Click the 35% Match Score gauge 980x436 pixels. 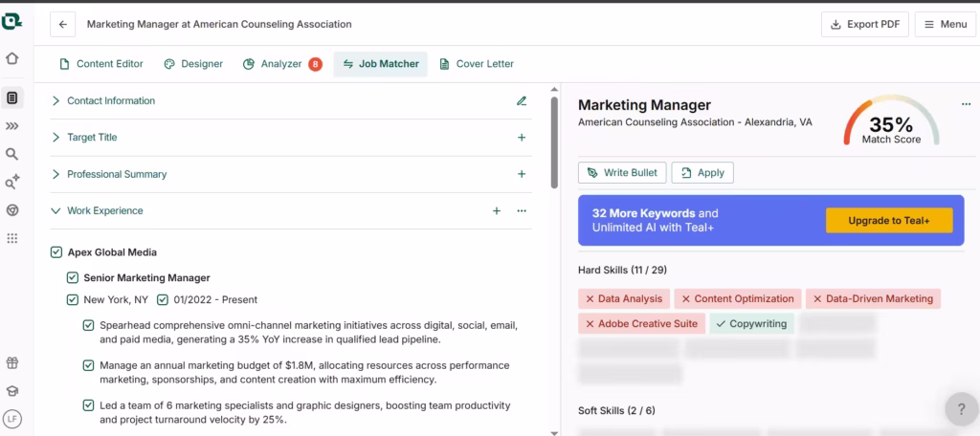pyautogui.click(x=891, y=121)
